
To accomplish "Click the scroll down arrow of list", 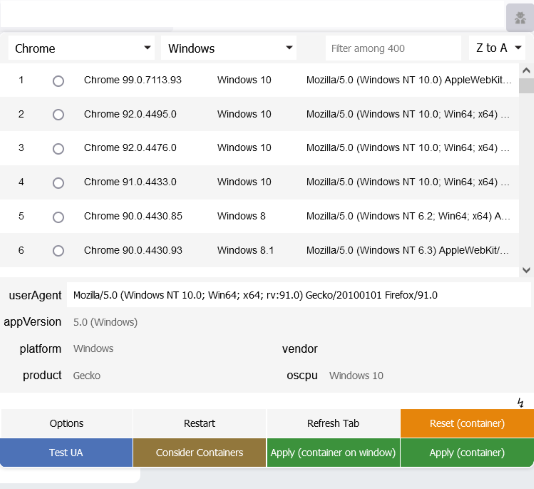I will pyautogui.click(x=526, y=270).
